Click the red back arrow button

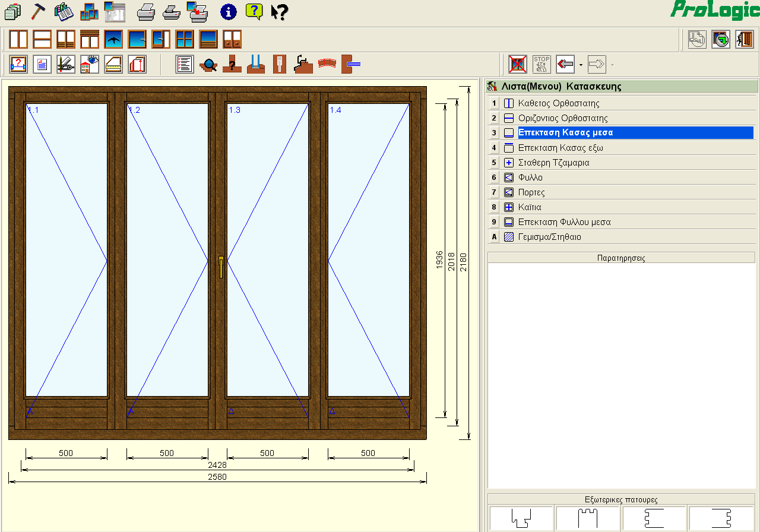tap(565, 64)
